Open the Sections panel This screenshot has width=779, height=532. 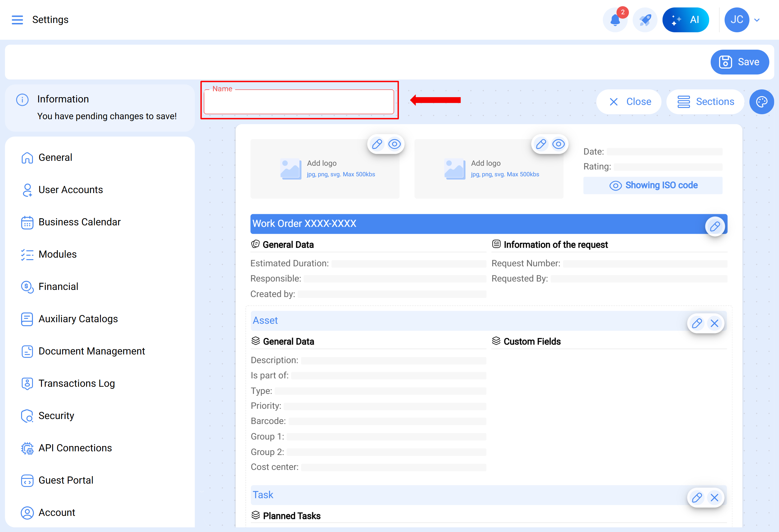point(705,101)
